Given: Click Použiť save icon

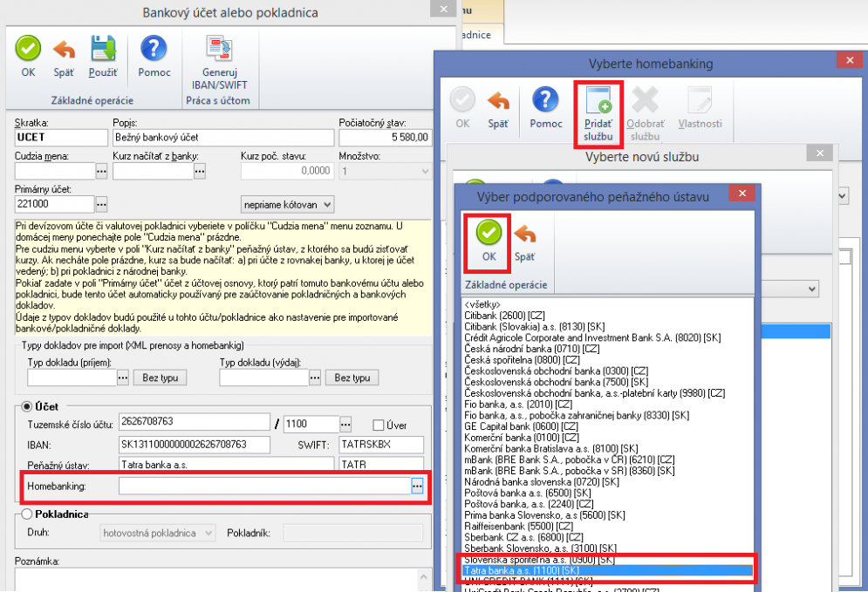Looking at the screenshot, I should [x=104, y=57].
